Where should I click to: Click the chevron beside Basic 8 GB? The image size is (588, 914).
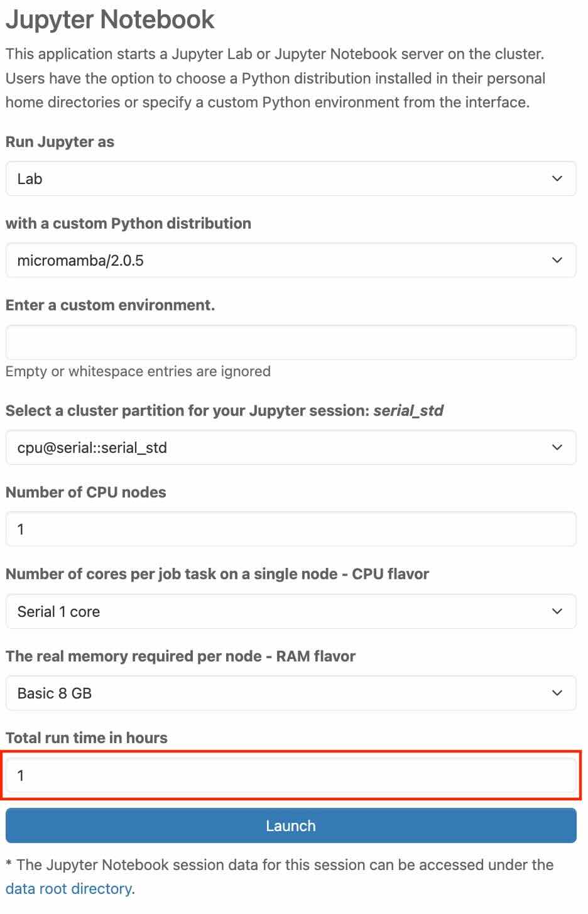(x=557, y=694)
